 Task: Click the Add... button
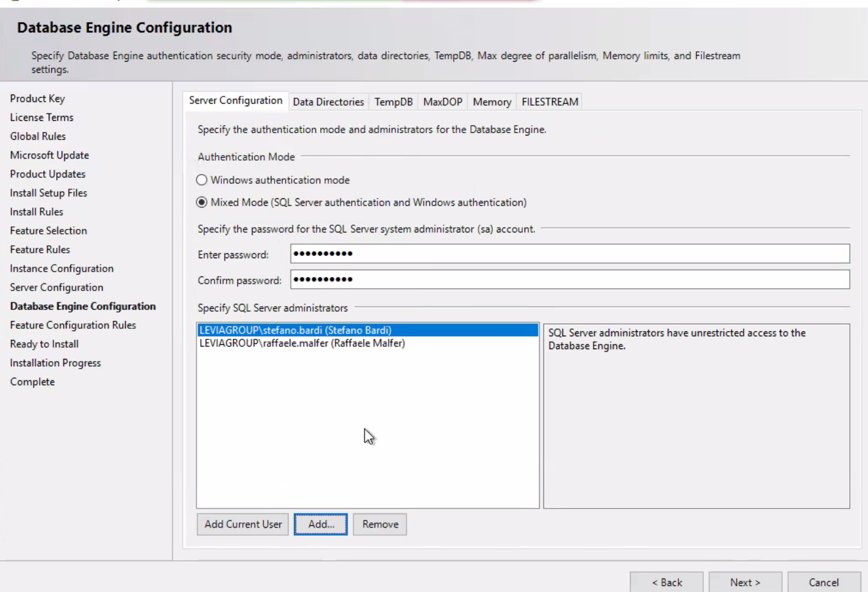[x=321, y=524]
